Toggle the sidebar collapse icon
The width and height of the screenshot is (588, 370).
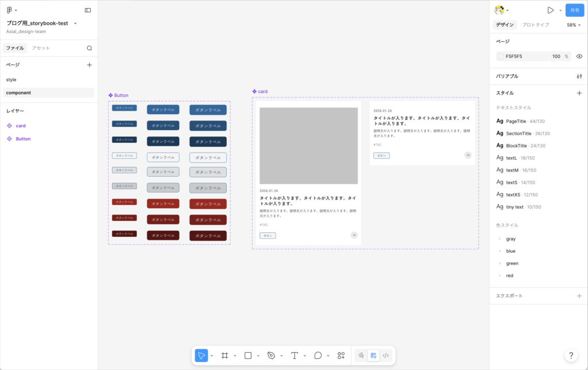pos(88,10)
